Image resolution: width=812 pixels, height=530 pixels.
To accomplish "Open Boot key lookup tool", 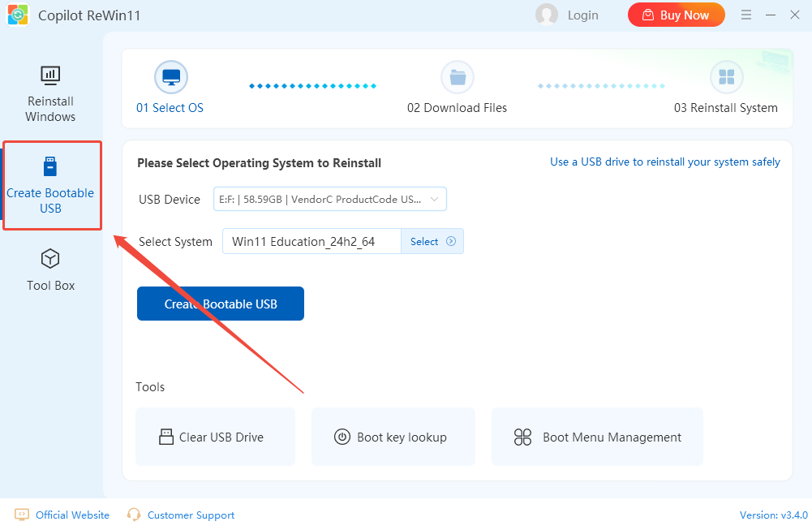I will [x=393, y=437].
